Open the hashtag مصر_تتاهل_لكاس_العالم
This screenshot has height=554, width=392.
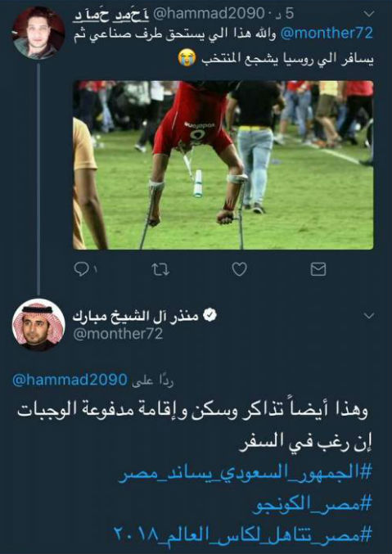(x=242, y=534)
